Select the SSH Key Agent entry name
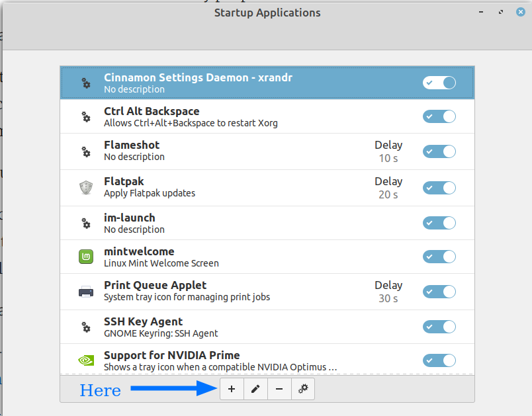This screenshot has width=532, height=416. coord(143,321)
